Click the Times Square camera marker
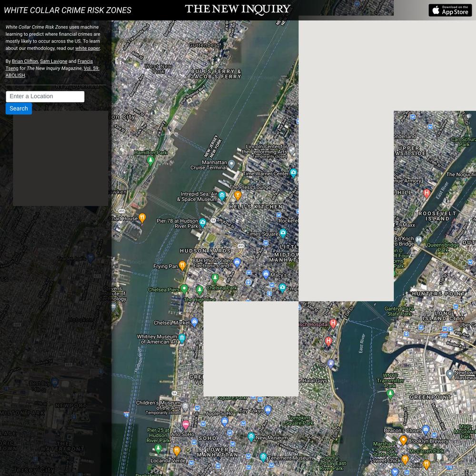Viewport: 476px width, 476px height. (283, 233)
